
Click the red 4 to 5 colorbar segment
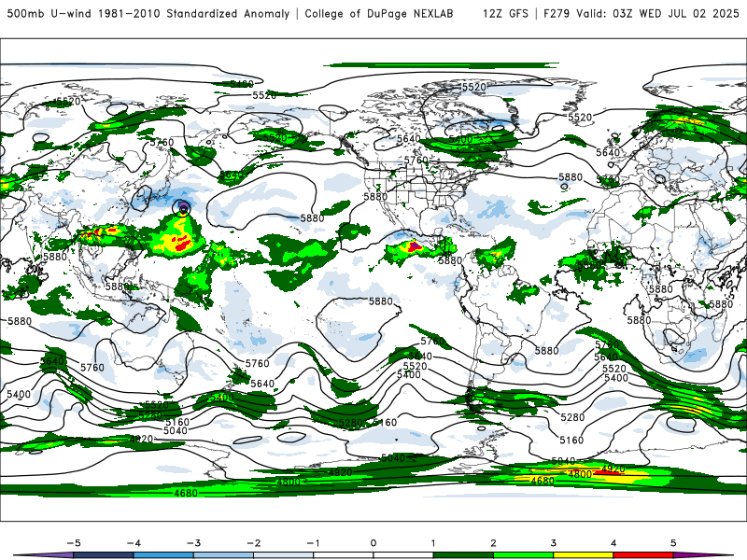pos(643,555)
